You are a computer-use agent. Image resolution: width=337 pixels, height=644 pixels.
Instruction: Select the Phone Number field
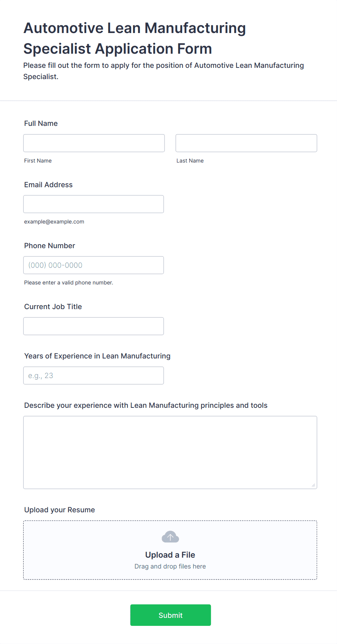pyautogui.click(x=93, y=265)
